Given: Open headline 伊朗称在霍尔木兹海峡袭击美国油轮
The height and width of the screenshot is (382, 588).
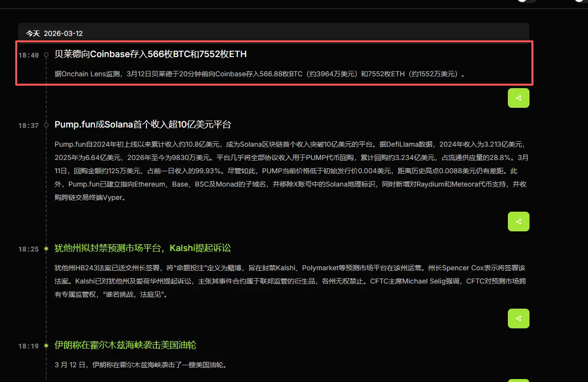Looking at the screenshot, I should tap(125, 345).
